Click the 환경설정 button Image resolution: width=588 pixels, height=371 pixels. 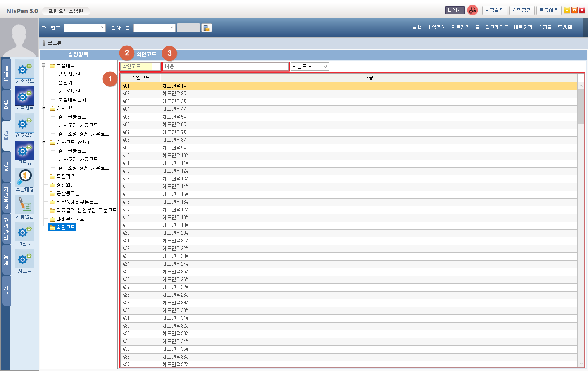click(x=494, y=10)
